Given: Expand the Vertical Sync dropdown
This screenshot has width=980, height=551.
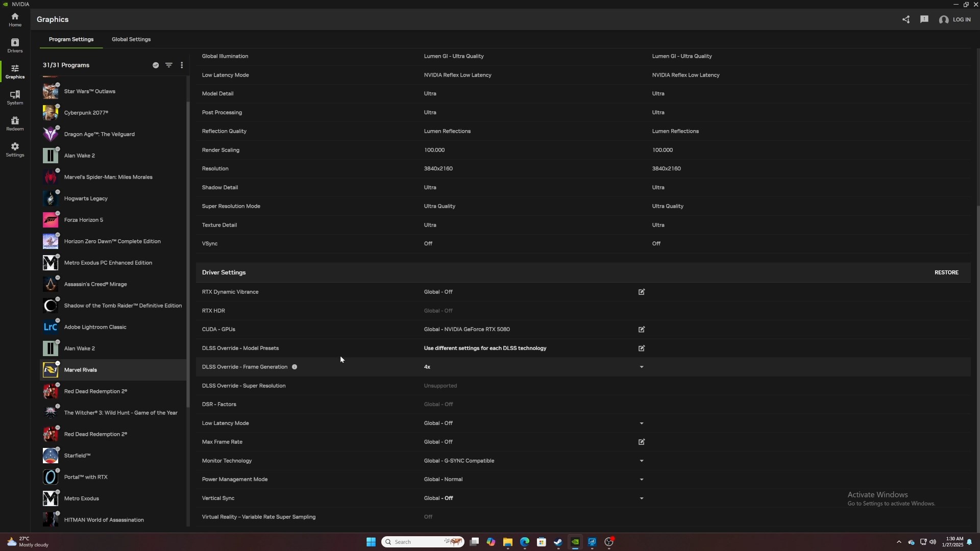Looking at the screenshot, I should 642,498.
